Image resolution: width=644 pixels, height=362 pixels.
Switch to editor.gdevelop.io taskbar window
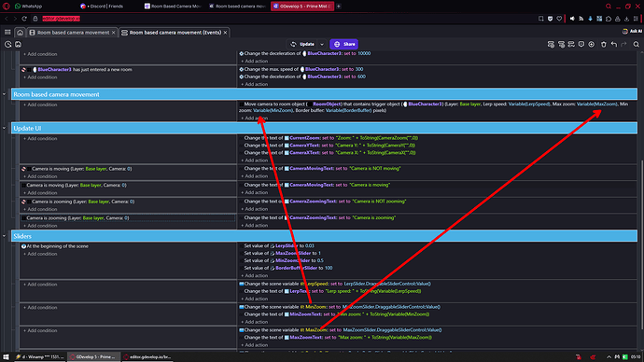(x=147, y=357)
